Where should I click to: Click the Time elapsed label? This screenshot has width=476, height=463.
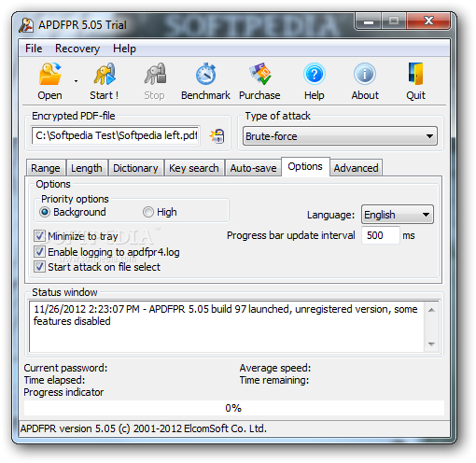coord(54,380)
